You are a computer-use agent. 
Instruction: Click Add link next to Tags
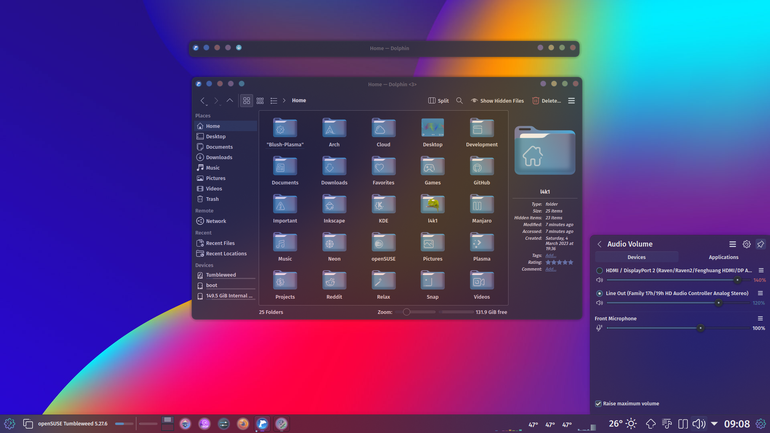(x=550, y=255)
